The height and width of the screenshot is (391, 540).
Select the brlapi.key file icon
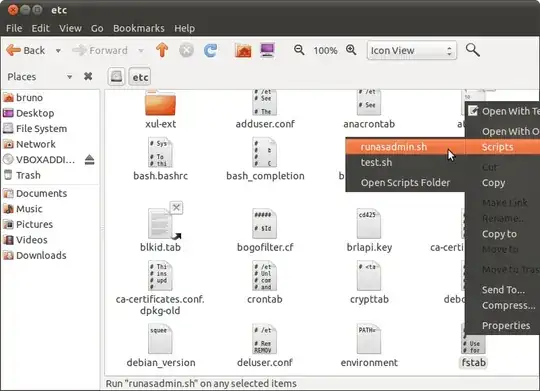tap(368, 224)
